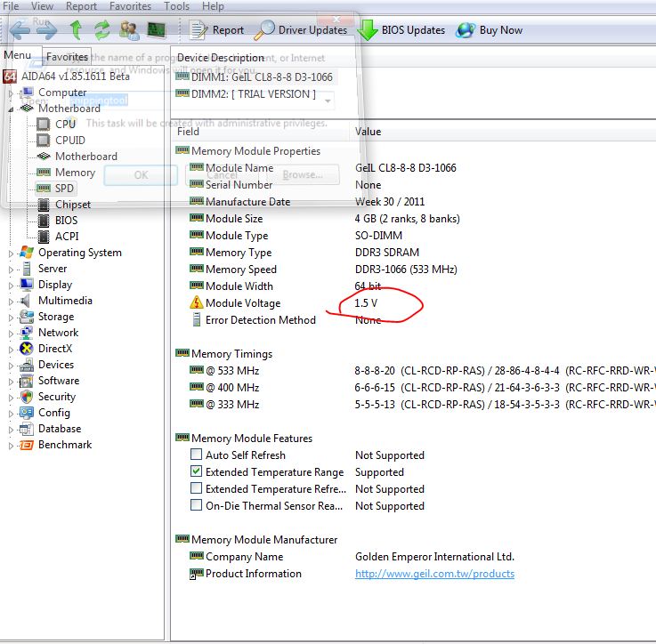Open the geil.com.tw products link
Viewport: 656px width, 644px height.
[x=434, y=574]
